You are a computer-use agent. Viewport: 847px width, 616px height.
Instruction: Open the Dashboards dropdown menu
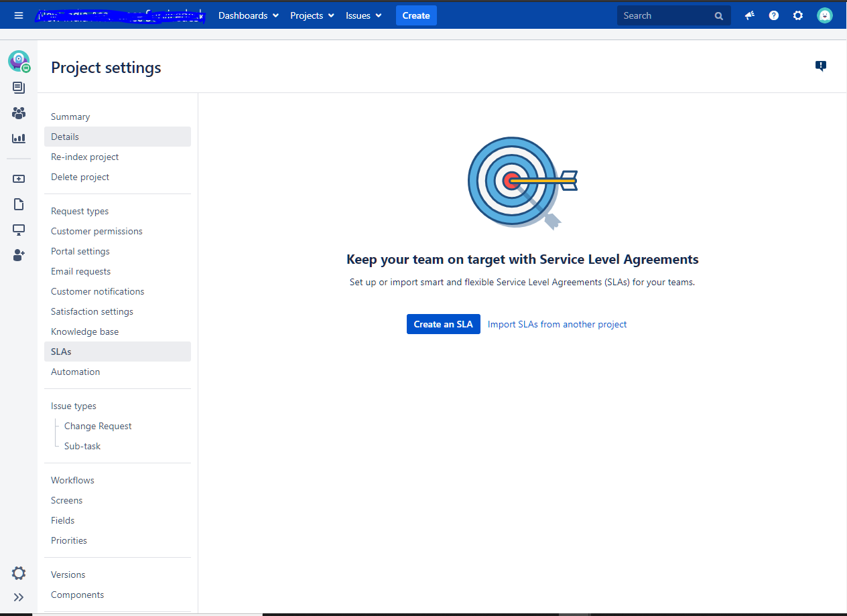pos(249,15)
